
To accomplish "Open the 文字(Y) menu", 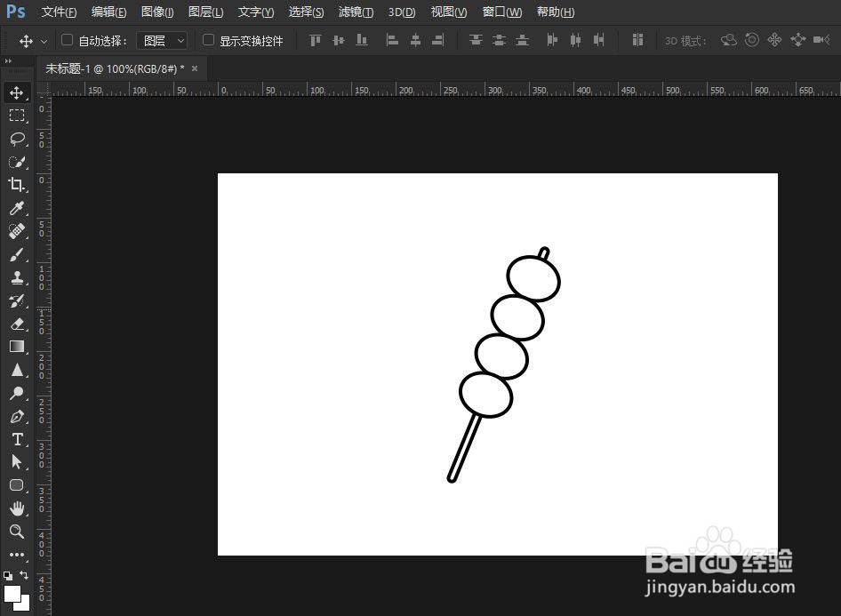I will click(256, 12).
